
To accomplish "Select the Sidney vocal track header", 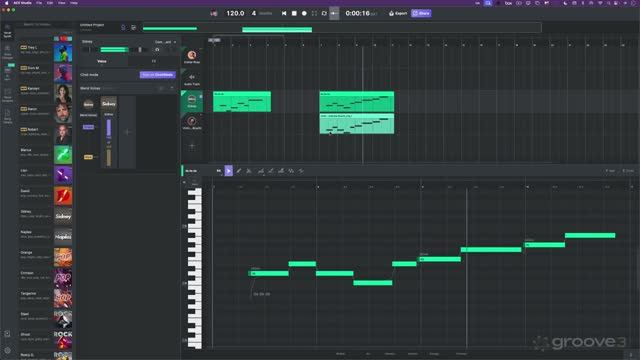I will (192, 101).
